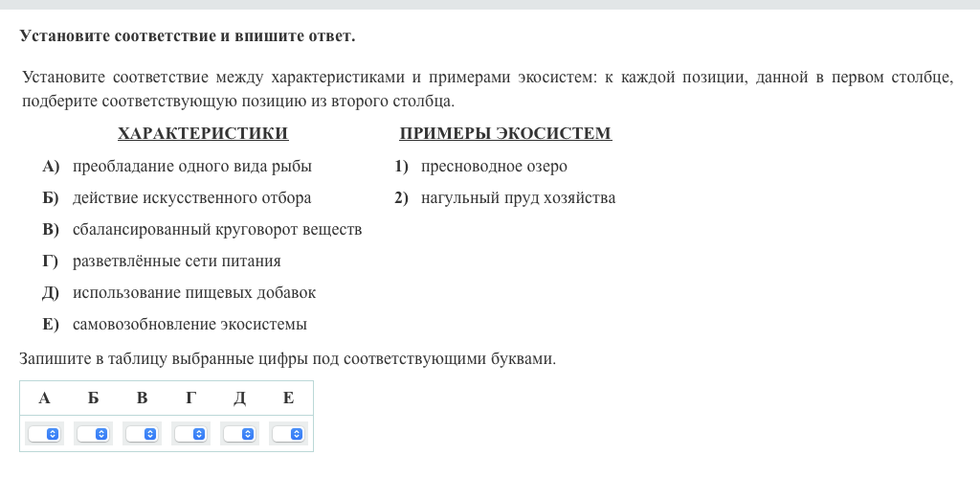The height and width of the screenshot is (478, 980).
Task: Choose an answer in the column Е dropdown
Action: 289,434
